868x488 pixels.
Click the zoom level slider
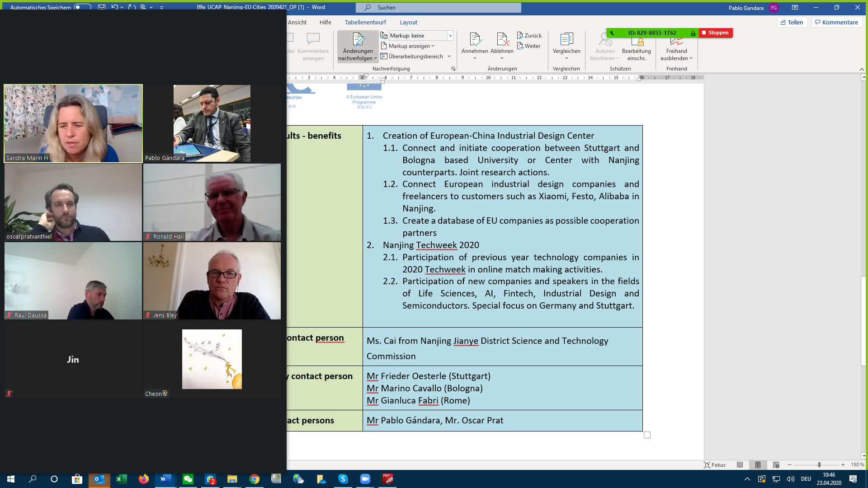point(819,465)
